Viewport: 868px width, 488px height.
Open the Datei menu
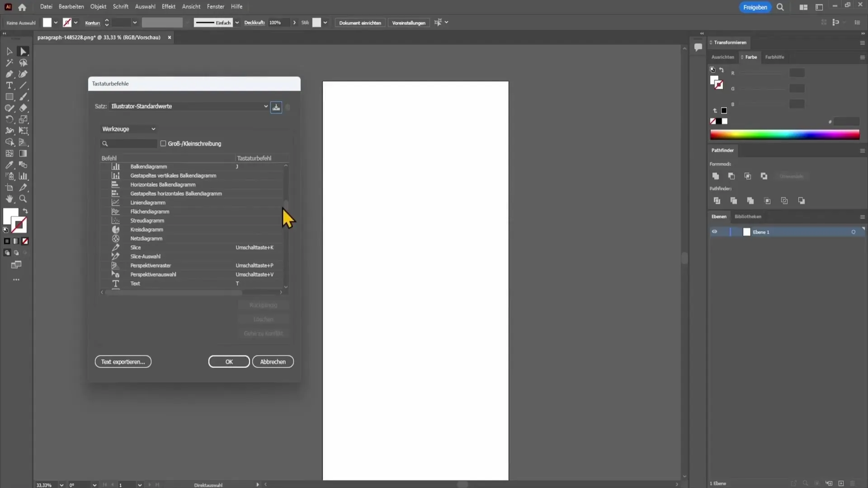point(46,7)
